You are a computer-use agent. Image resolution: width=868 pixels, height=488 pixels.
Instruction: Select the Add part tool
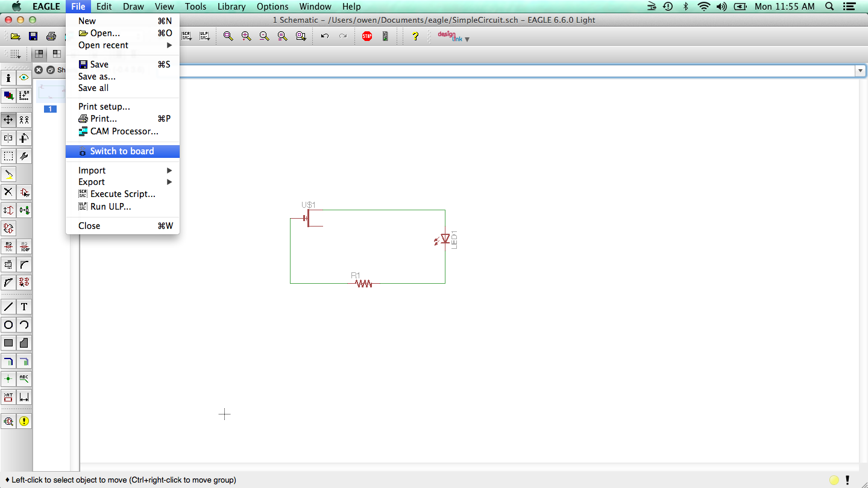24,192
